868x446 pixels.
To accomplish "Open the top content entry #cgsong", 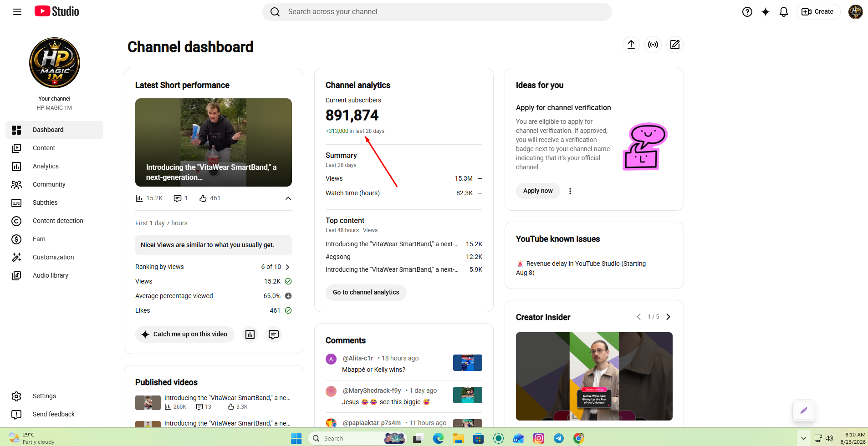I will (338, 257).
